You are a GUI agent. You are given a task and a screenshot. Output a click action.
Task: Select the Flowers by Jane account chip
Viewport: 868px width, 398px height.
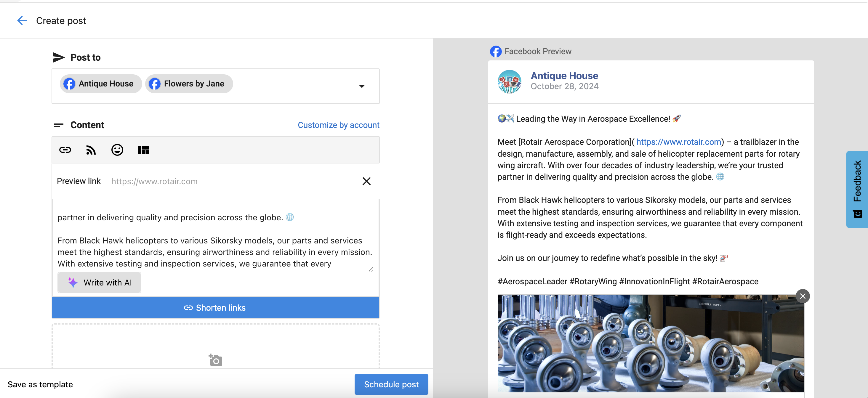click(189, 84)
